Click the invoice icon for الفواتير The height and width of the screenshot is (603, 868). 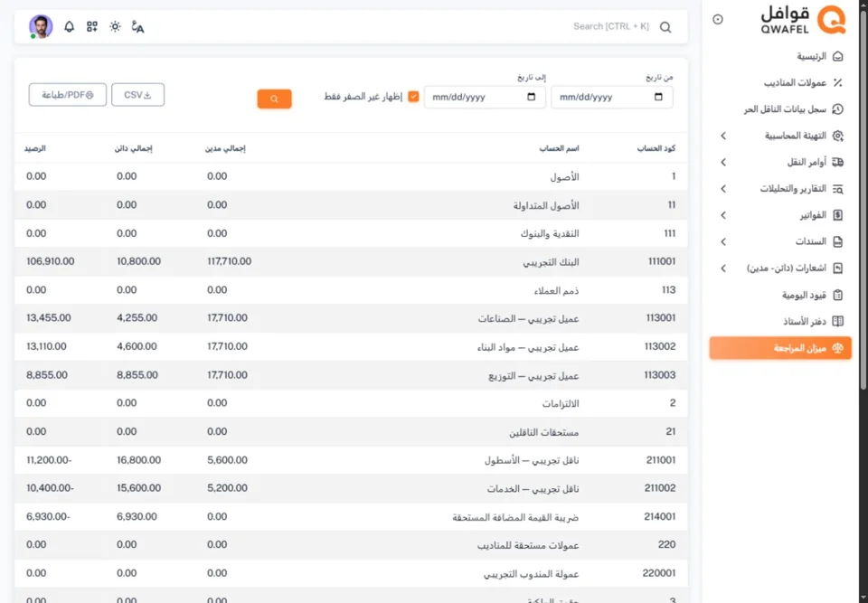[837, 215]
